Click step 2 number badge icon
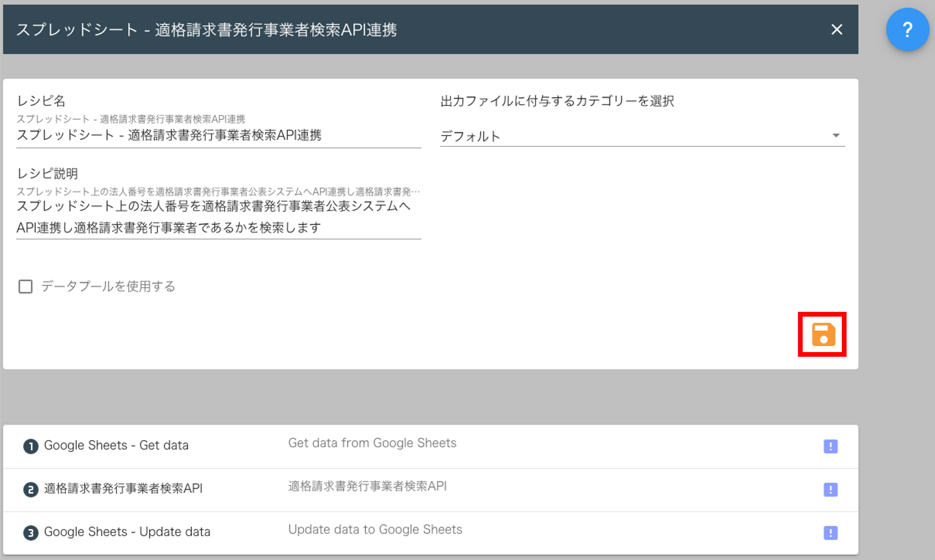Image resolution: width=935 pixels, height=560 pixels. pos(31,490)
